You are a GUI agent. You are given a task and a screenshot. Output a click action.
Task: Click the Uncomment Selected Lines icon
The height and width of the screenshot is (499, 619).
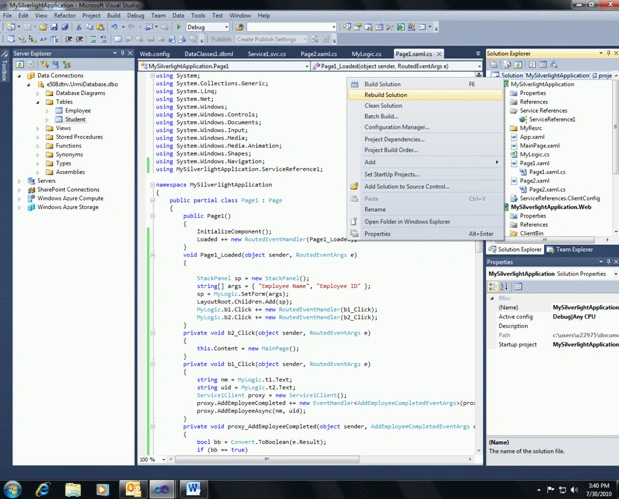pyautogui.click(x=103, y=39)
